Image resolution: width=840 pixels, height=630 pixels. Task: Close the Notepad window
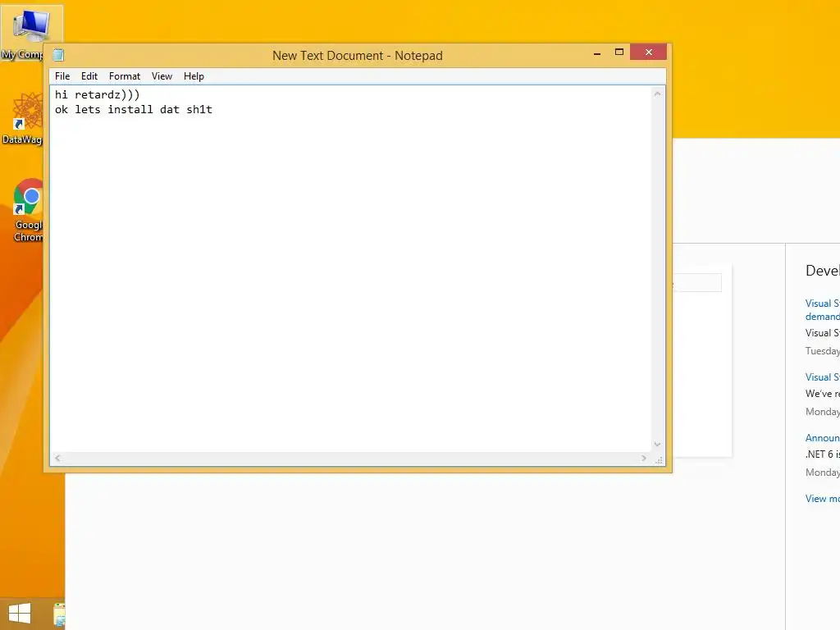pos(648,52)
